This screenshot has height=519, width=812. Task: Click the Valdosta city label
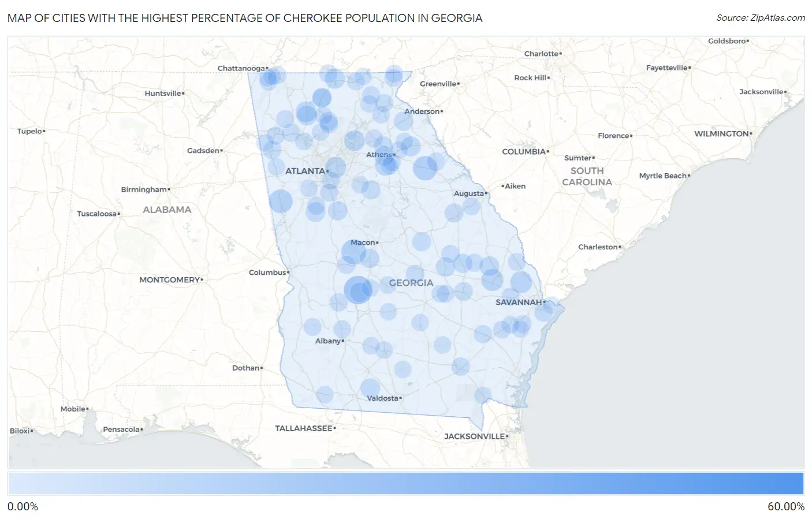tap(383, 398)
